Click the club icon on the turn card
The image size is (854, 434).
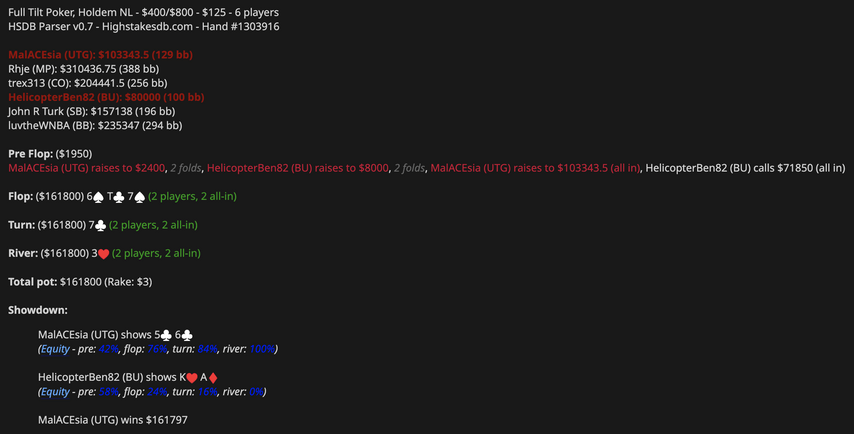click(x=100, y=225)
